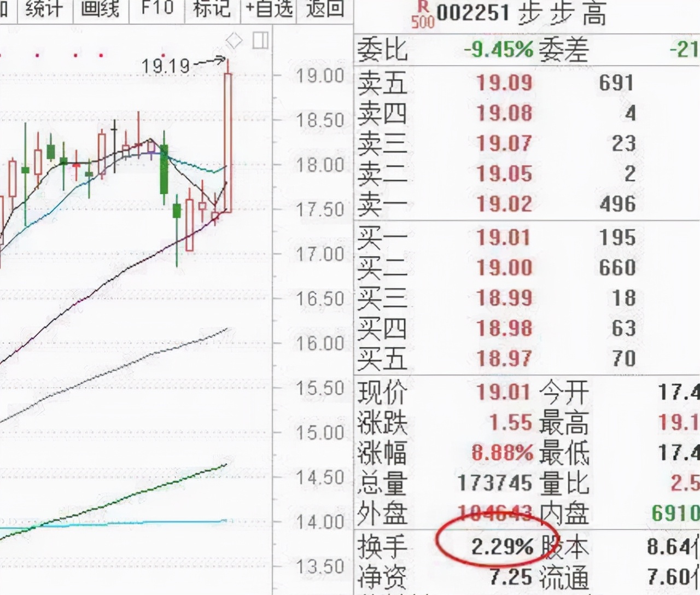
Task: Open F10 company fundamentals
Action: pos(157,8)
